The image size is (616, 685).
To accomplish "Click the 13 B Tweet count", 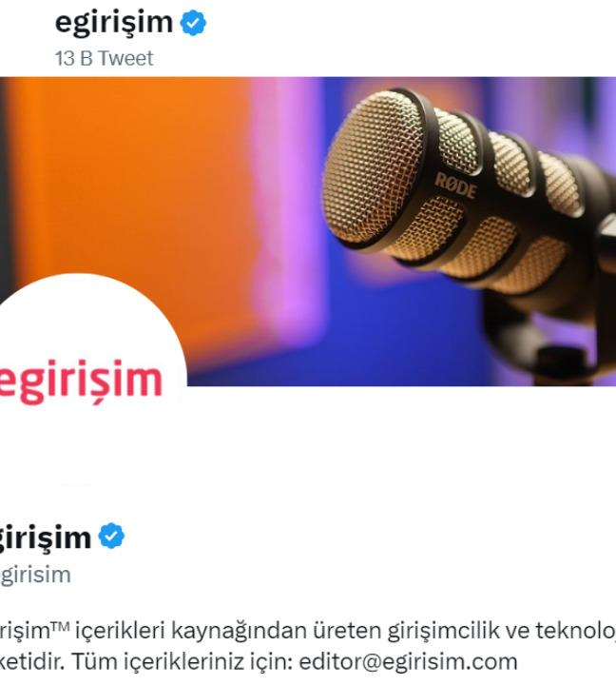I will click(104, 58).
